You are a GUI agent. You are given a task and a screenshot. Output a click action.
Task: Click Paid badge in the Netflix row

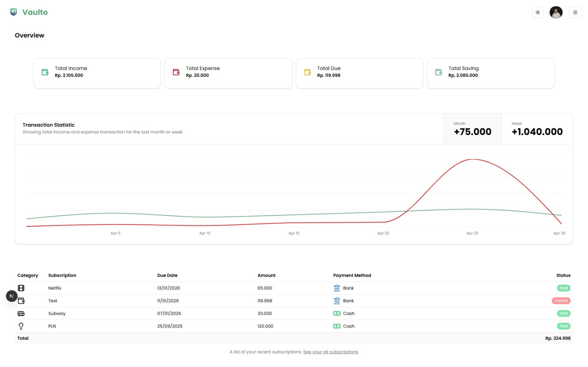[563, 288]
